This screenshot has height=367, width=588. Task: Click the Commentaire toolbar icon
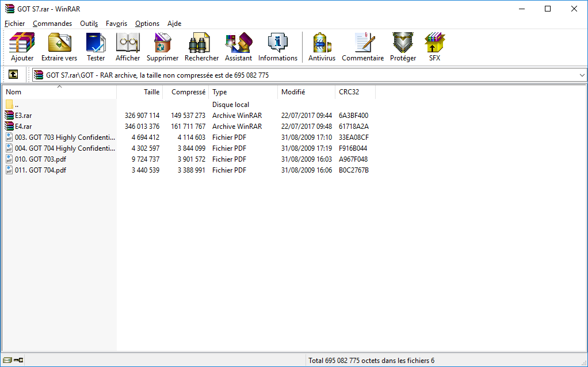[x=364, y=43]
